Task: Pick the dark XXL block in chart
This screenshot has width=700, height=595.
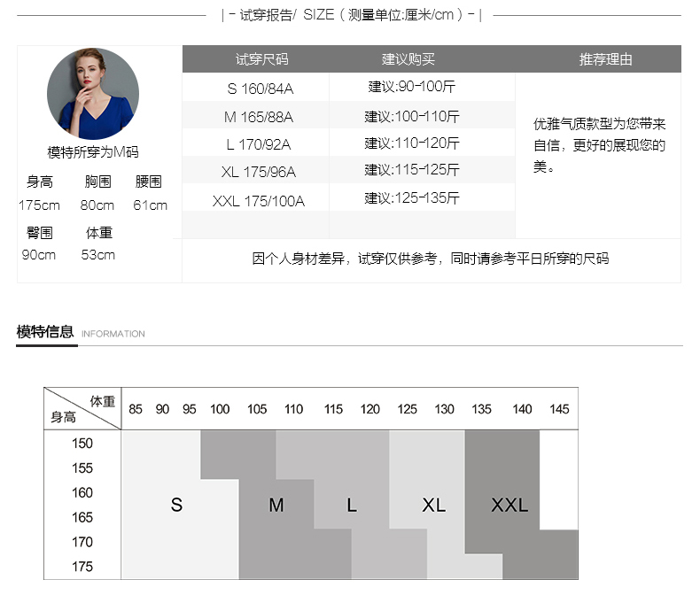Action: [509, 505]
